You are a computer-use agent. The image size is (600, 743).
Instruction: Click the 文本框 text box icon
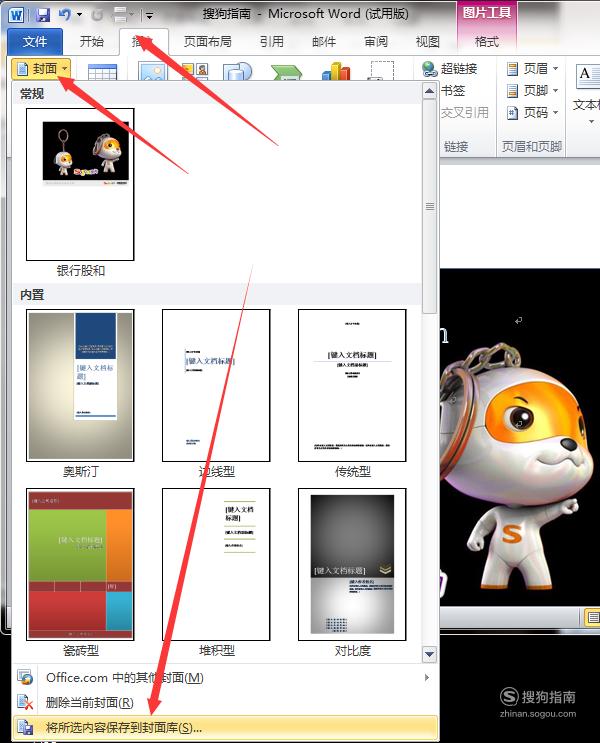pos(588,76)
